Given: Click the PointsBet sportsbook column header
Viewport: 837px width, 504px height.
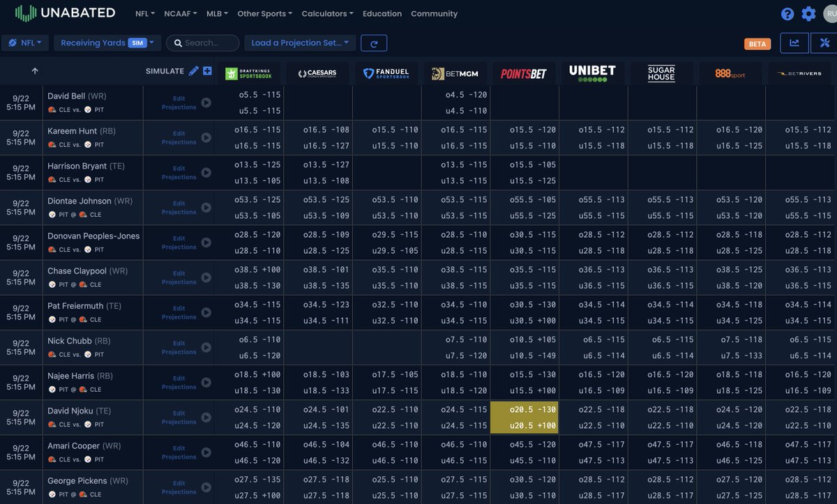Looking at the screenshot, I should pos(524,73).
